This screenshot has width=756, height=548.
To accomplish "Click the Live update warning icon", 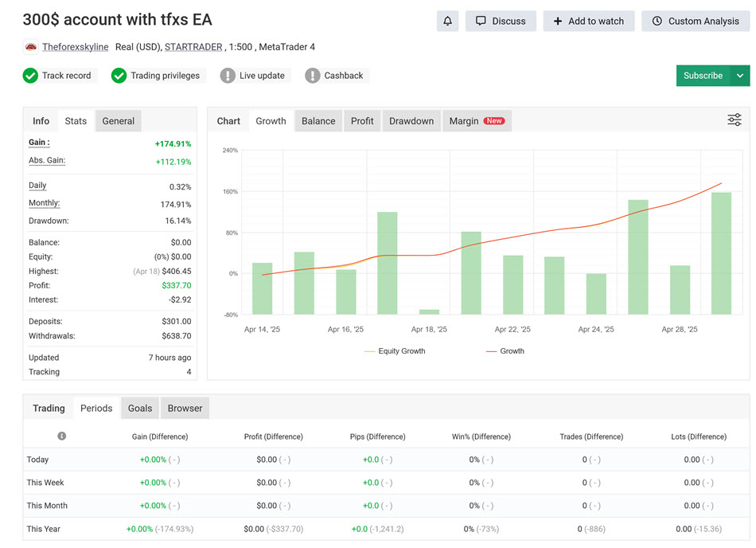I will [x=228, y=76].
